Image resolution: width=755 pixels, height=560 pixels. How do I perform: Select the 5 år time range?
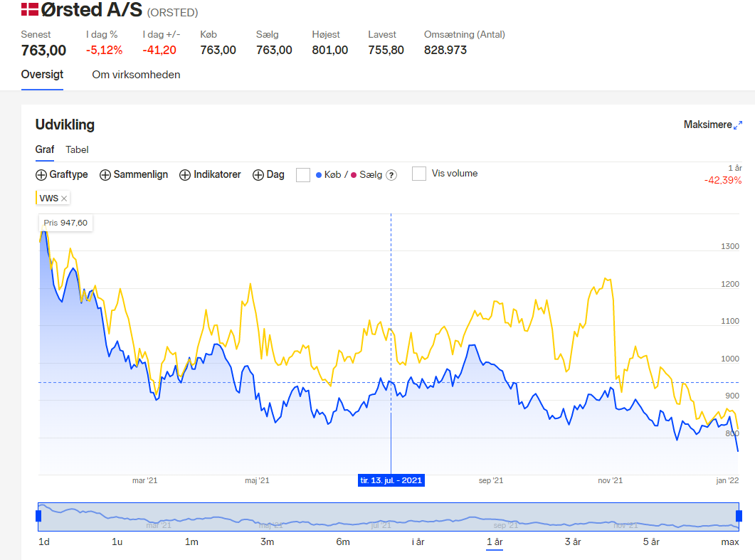point(651,541)
